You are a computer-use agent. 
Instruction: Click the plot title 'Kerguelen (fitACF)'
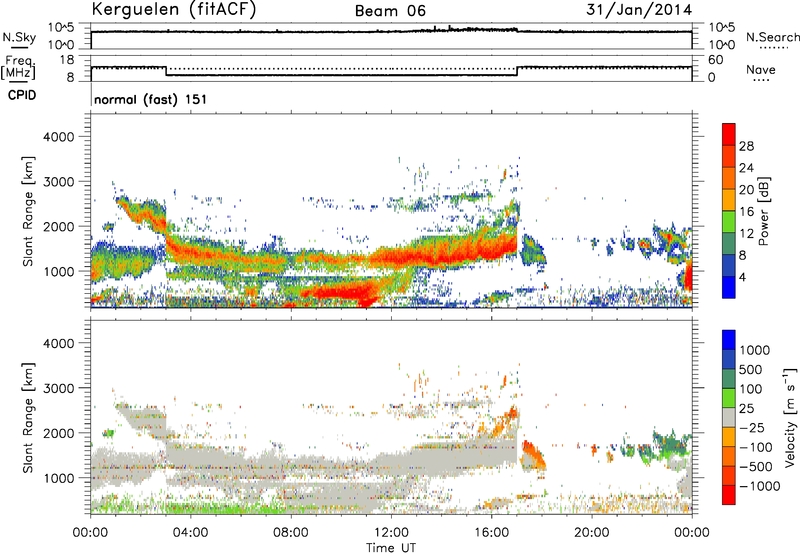click(x=174, y=10)
